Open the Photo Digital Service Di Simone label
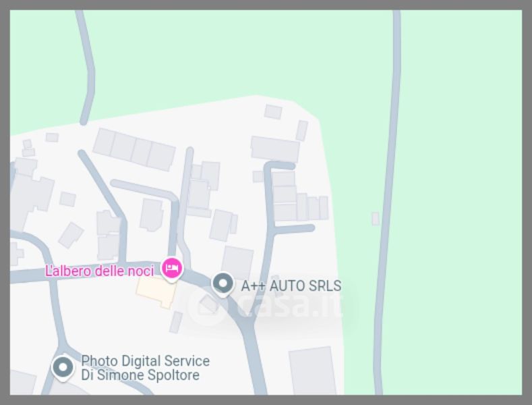Image resolution: width=532 pixels, height=405 pixels. click(145, 368)
